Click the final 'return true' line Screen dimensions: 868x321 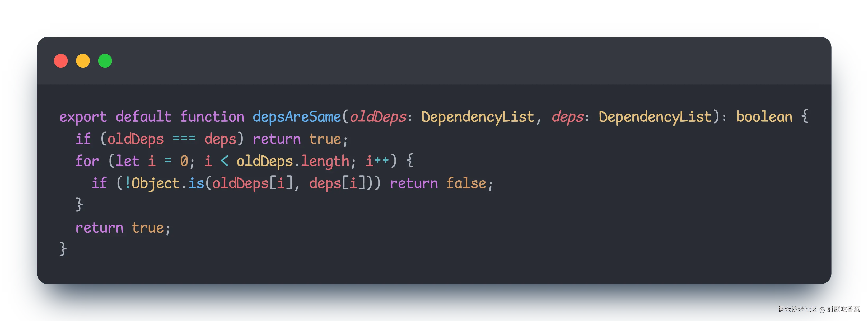(123, 228)
